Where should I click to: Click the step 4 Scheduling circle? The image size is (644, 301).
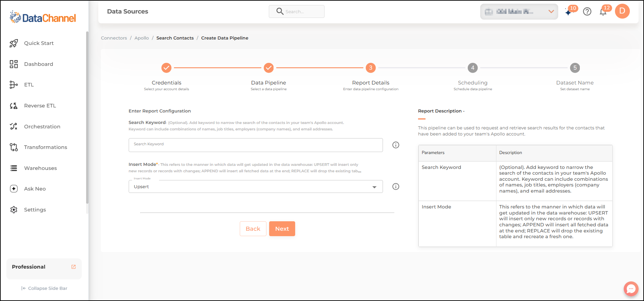tap(473, 68)
